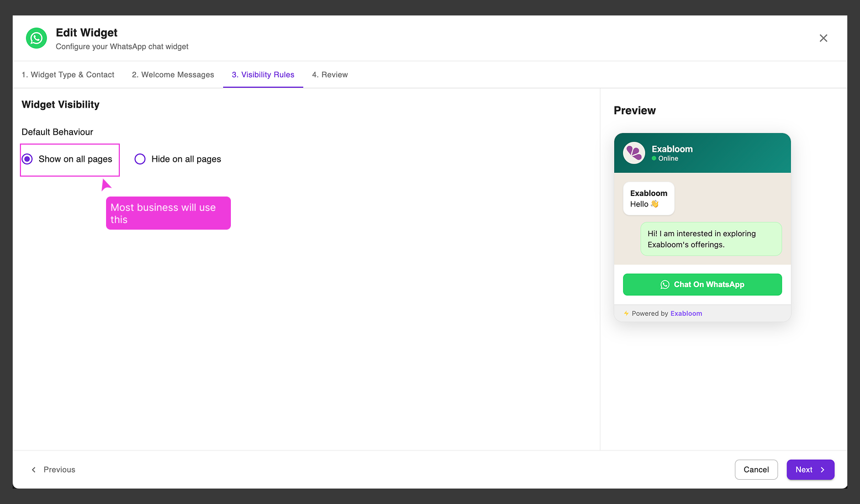Click the lightning bolt icon next to Powered by
This screenshot has height=504, width=860.
[626, 313]
